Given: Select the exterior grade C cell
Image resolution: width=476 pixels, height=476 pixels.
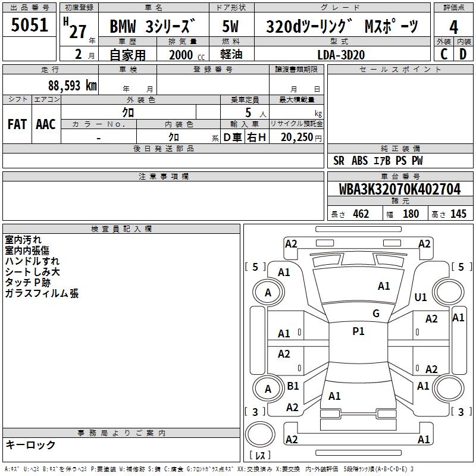Looking at the screenshot, I should point(443,54).
